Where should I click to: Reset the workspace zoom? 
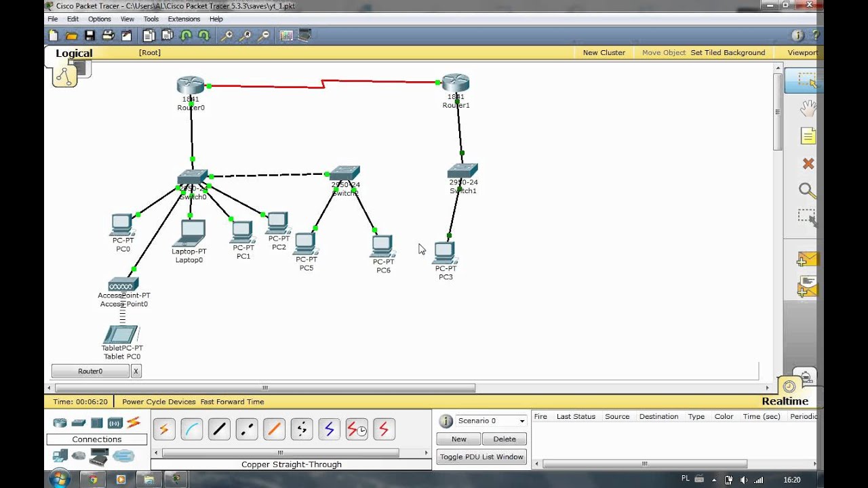click(x=245, y=35)
